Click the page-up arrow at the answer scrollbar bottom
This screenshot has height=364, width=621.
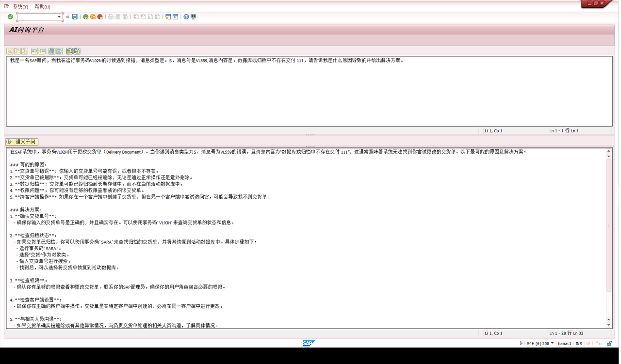[609, 319]
